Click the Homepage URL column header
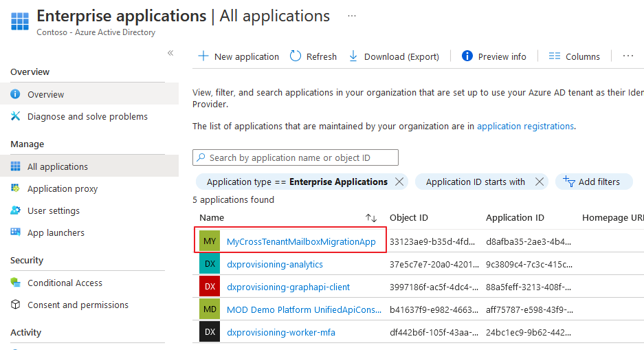Viewport: 644px width, 350px height. (613, 218)
